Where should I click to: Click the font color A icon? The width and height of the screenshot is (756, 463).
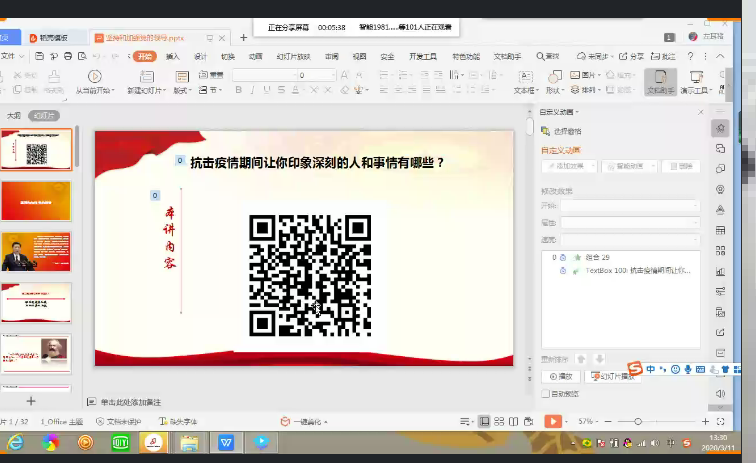click(295, 90)
